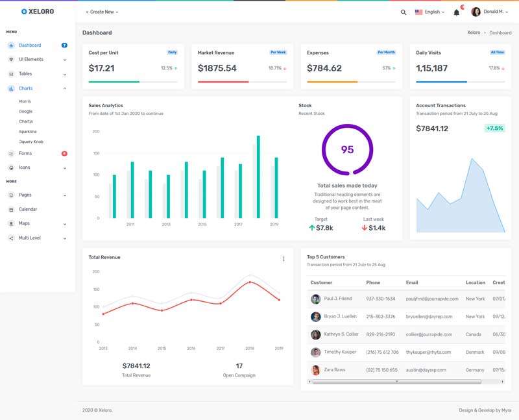The image size is (519, 420).
Task: Click the Myra footer link
Action: point(506,410)
